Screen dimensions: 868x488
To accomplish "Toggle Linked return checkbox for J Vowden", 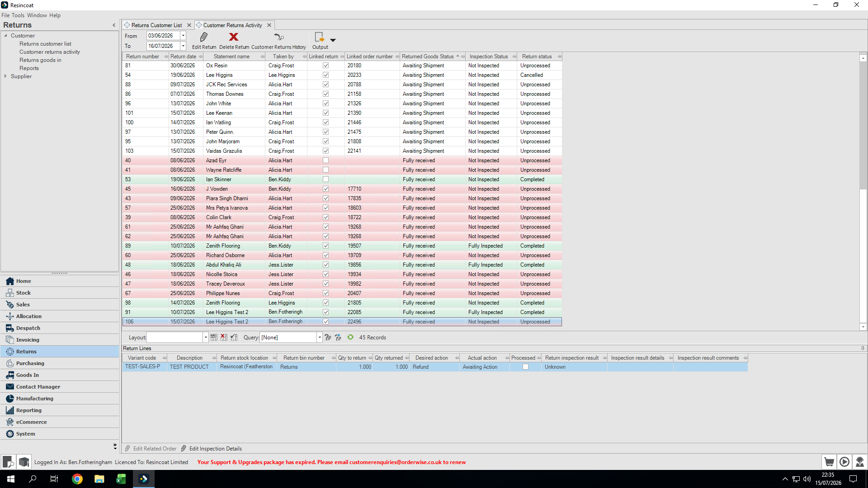I will 325,189.
